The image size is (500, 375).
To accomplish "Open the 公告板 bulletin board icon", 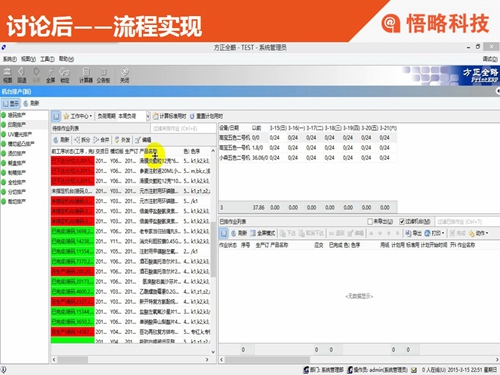I will click(x=103, y=75).
